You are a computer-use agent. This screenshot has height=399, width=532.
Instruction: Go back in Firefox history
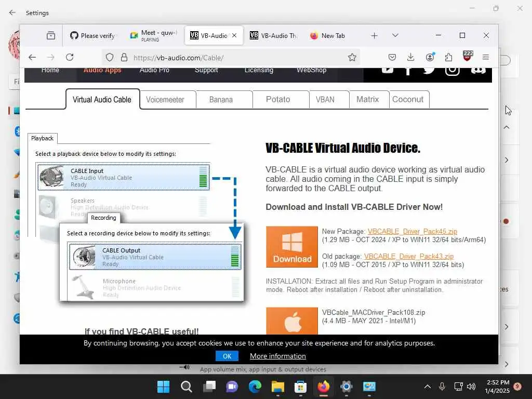32,57
